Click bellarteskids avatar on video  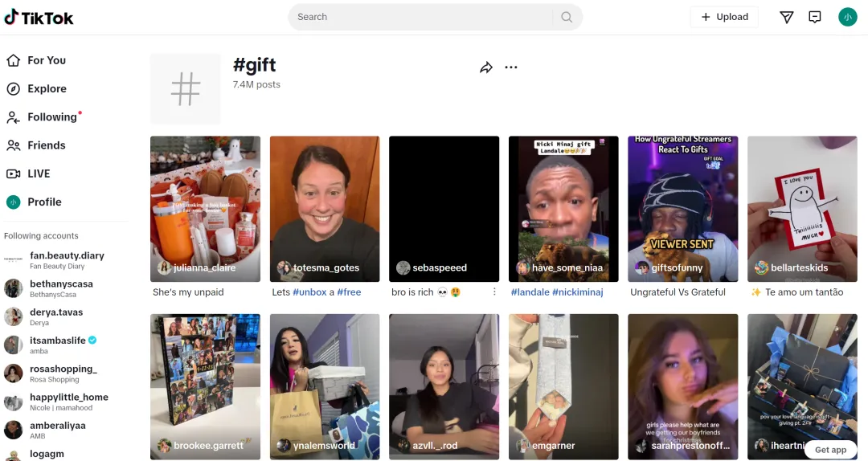coord(762,268)
